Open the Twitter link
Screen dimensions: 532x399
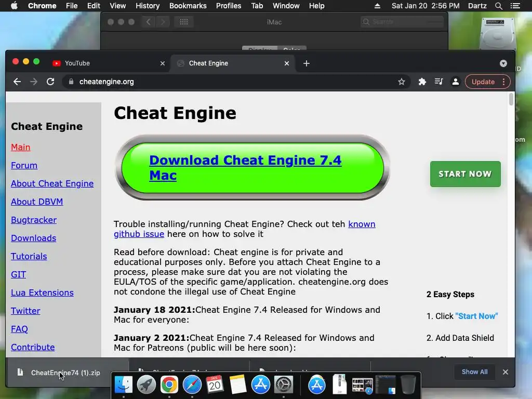tap(25, 311)
